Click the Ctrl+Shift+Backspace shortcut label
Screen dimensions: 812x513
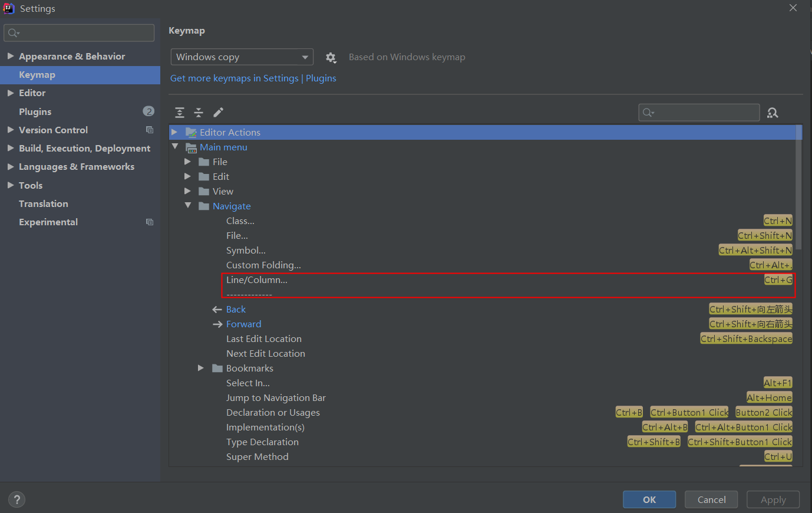pyautogui.click(x=746, y=338)
